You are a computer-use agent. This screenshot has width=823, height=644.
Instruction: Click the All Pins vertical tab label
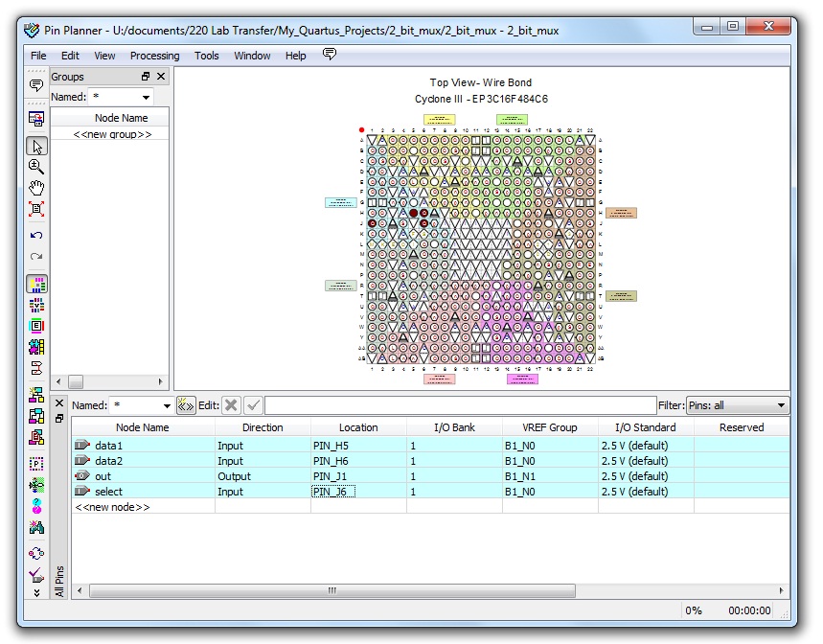pos(59,581)
